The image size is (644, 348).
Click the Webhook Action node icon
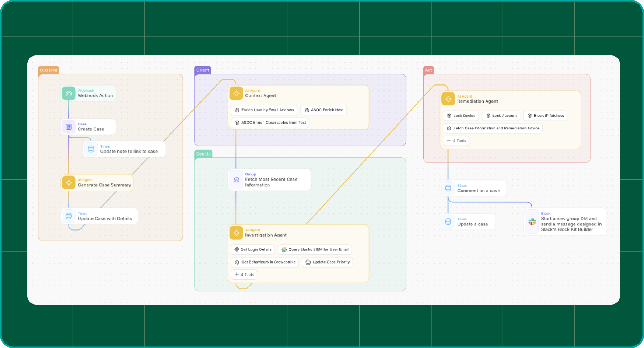[69, 93]
